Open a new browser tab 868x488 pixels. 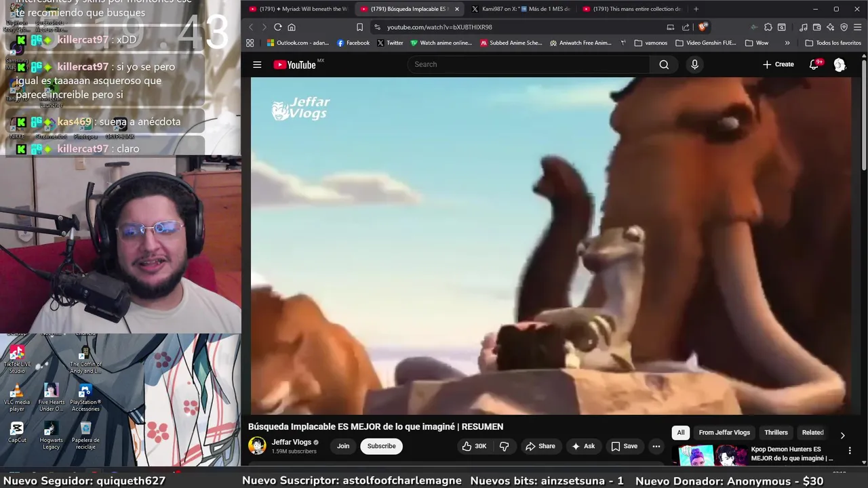point(696,9)
